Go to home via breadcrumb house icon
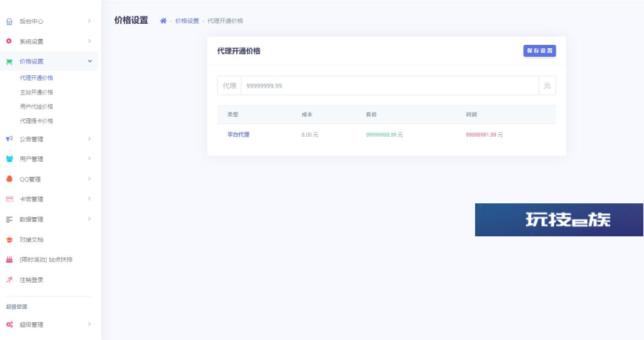The width and height of the screenshot is (644, 340). coord(163,21)
